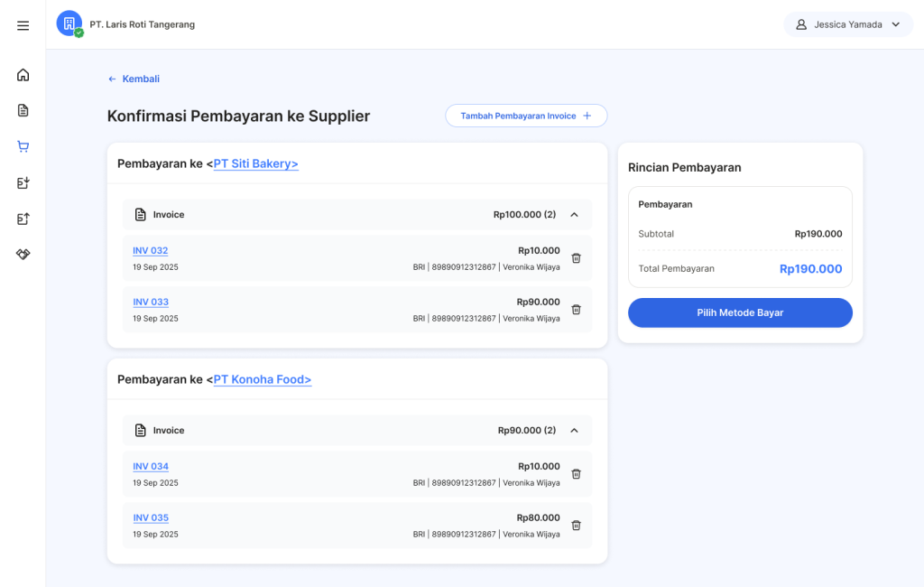The image size is (924, 587).
Task: Open the INV 033 invoice link
Action: click(x=151, y=302)
